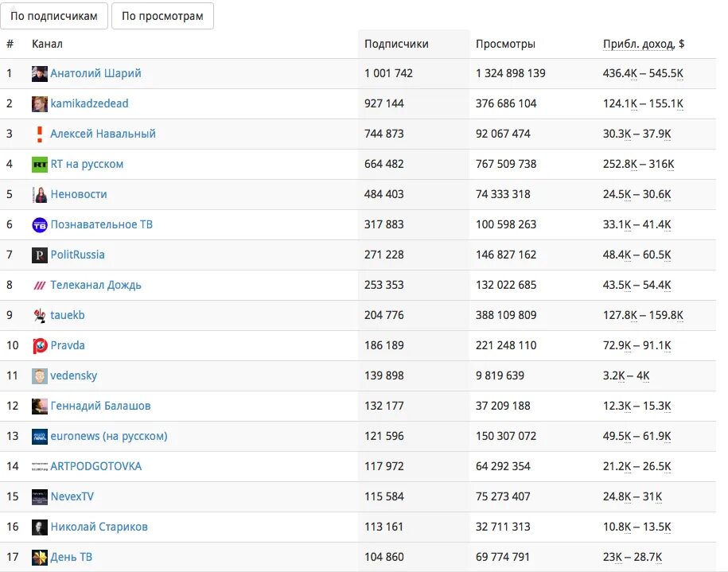This screenshot has height=572, width=728.
Task: Click the Геннадий Балашов avatar
Action: [40, 406]
